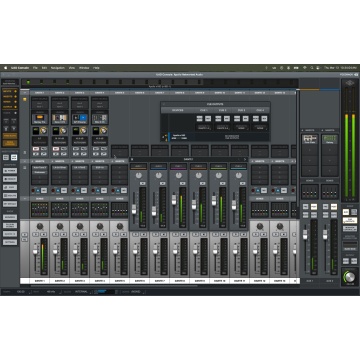Viewport: 360px width, 360px height.
Task: Toggle the second button under Cue 4 column
Action: 264,118
